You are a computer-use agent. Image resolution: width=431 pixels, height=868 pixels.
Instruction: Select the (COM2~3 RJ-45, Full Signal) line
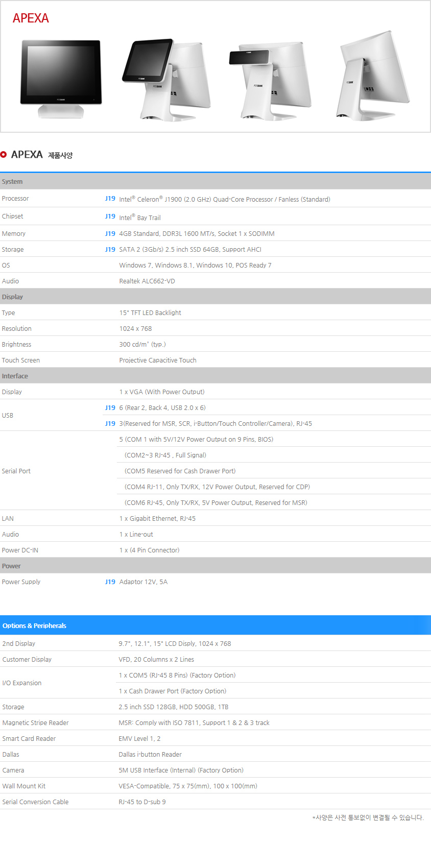(165, 455)
